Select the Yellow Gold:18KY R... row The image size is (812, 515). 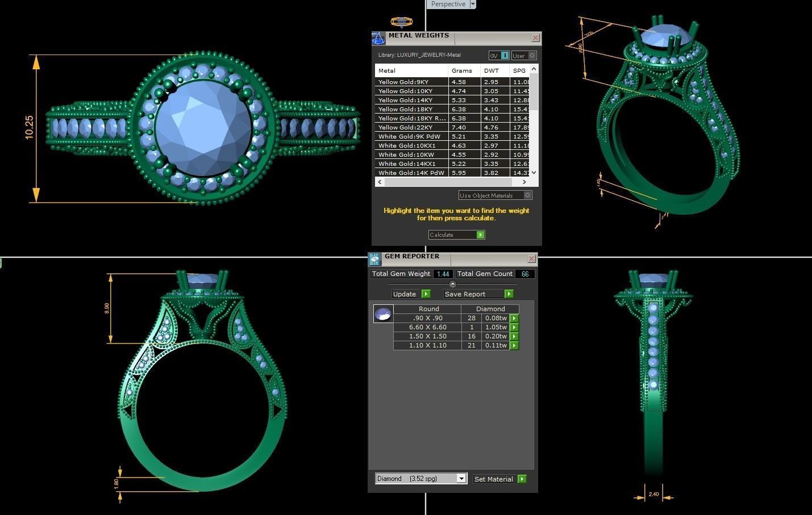tap(452, 118)
